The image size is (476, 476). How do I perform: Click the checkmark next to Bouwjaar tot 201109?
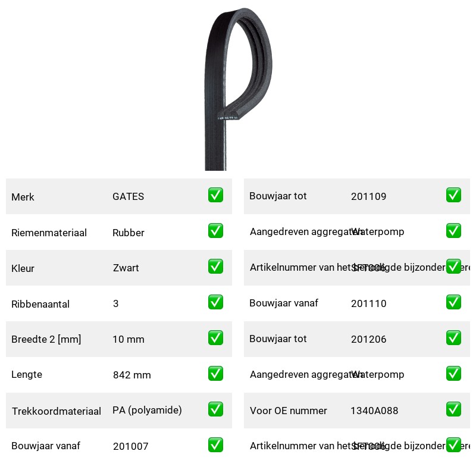[x=453, y=195]
